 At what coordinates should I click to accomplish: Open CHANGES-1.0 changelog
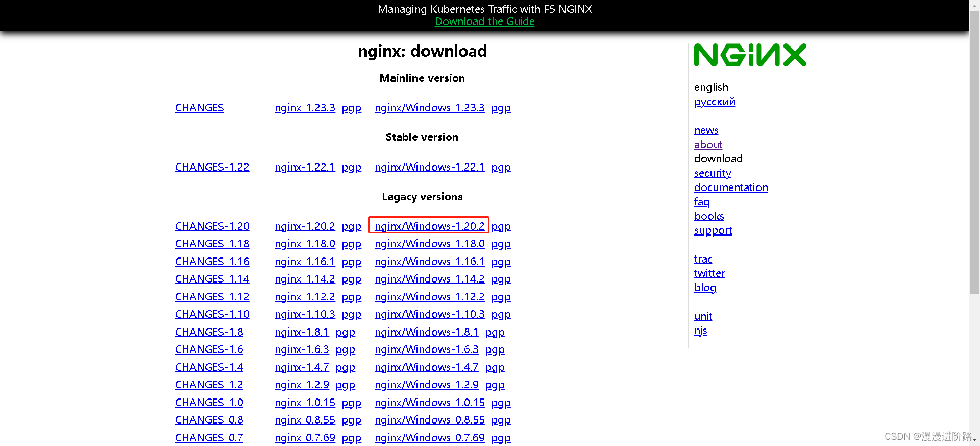pos(209,403)
